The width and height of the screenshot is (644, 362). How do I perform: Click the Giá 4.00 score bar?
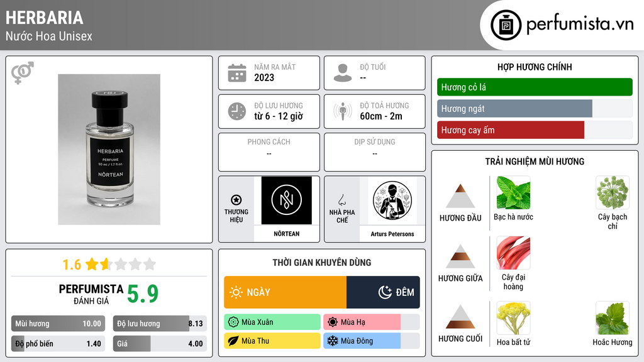160,344
